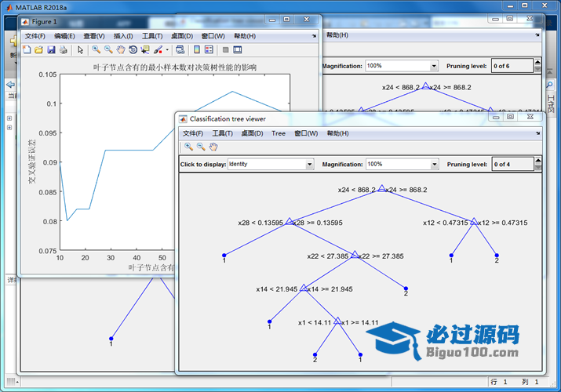This screenshot has height=392, width=561.
Task: Open 文件(F) menu in Figure 1
Action: [35, 36]
